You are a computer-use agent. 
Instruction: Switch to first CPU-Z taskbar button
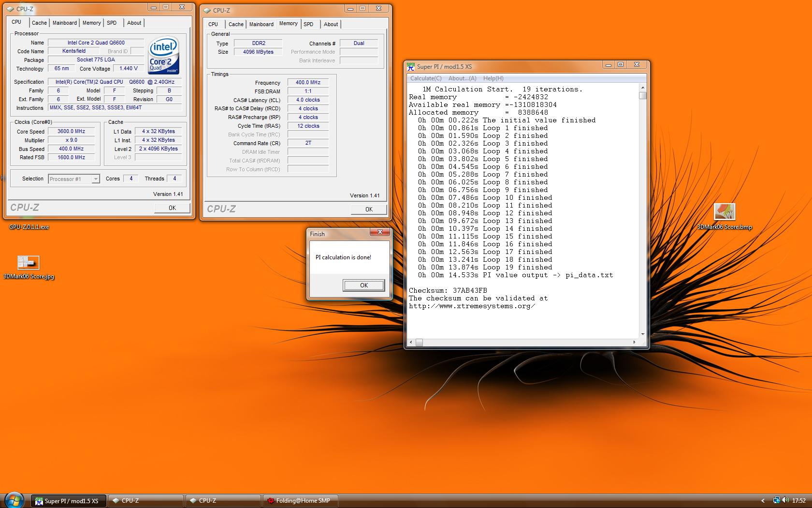145,501
